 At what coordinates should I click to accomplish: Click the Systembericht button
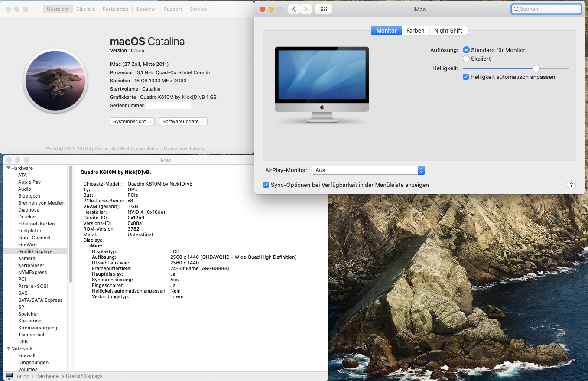[x=132, y=121]
